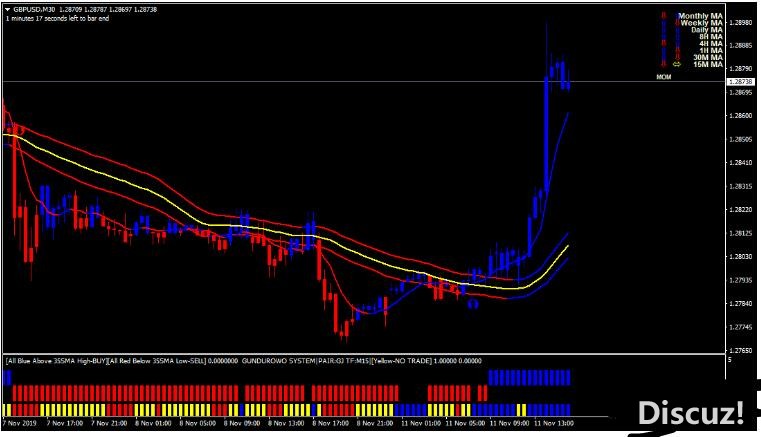761x437 pixels.
Task: Click the MOM label under the arrows
Action: tap(663, 77)
